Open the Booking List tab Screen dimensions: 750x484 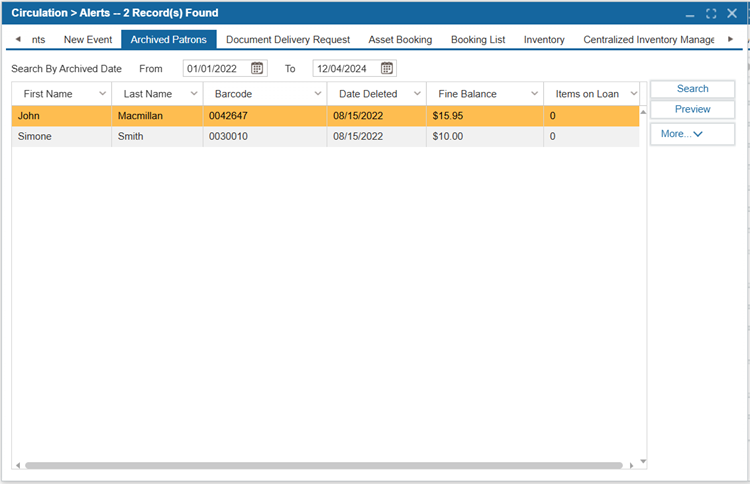click(x=478, y=40)
